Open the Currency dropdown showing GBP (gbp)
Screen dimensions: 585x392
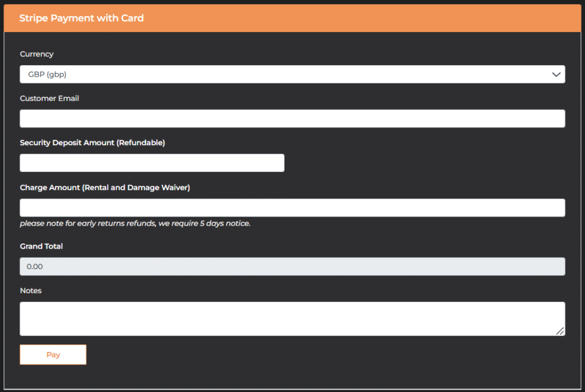(292, 74)
